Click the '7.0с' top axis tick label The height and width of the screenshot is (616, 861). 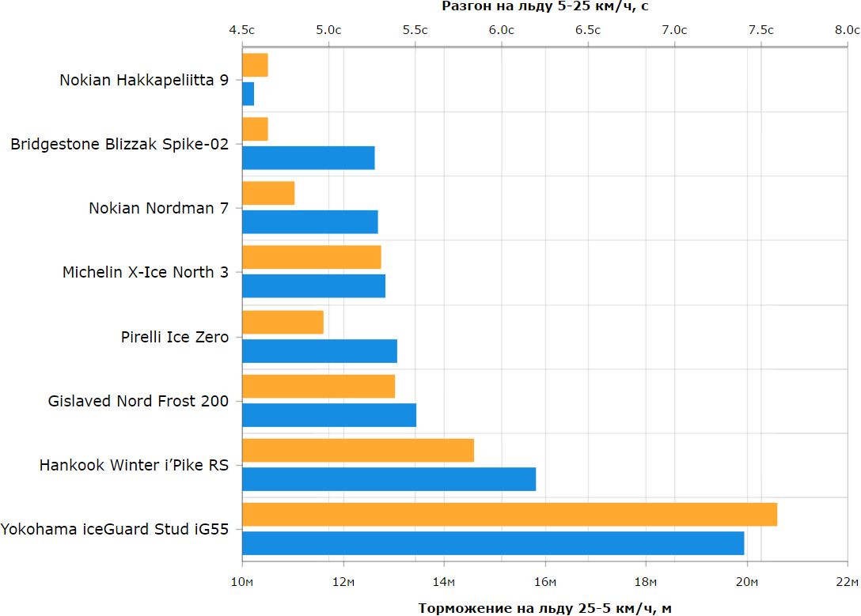674,29
